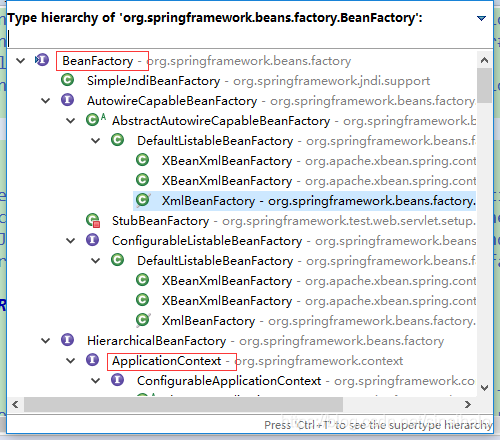Click class icon of the unhighlighted XmlBeanFactory row
Image resolution: width=500 pixels, height=440 pixels.
click(x=143, y=320)
